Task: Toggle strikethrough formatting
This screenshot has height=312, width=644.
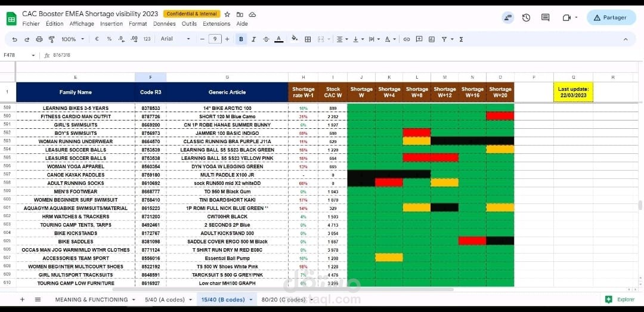Action: pyautogui.click(x=266, y=39)
